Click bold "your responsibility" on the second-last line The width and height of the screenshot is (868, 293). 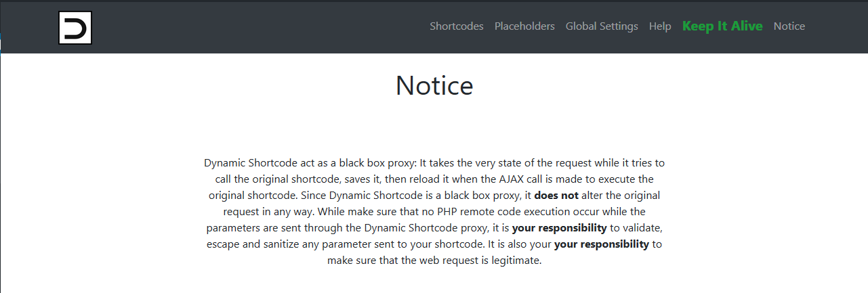pos(602,244)
